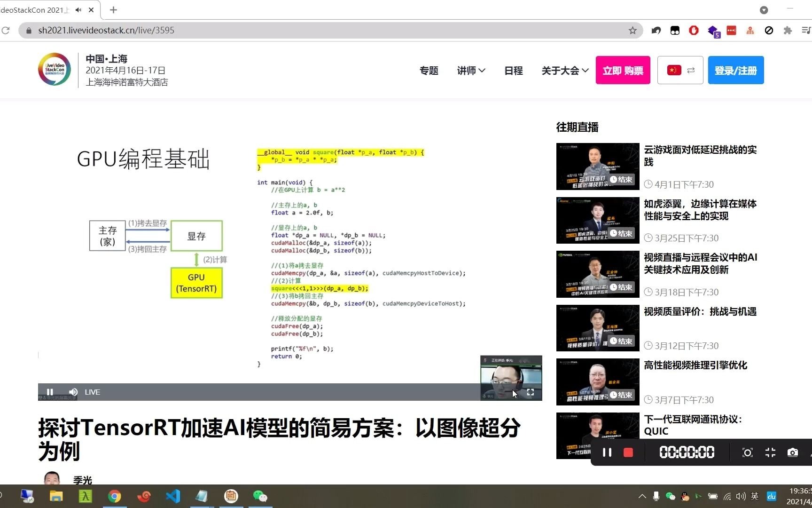Click the 立即购票 button
Image resolution: width=812 pixels, height=508 pixels.
[623, 70]
